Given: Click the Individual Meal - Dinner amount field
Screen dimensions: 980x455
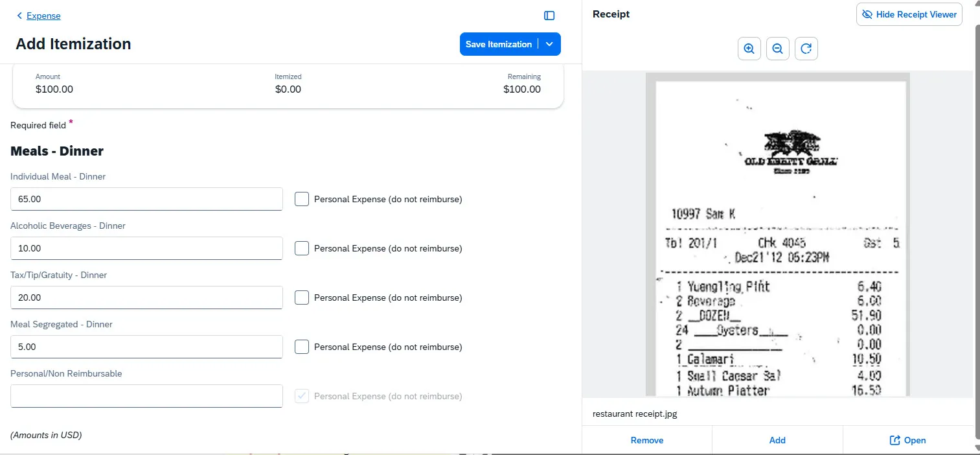Looking at the screenshot, I should (x=146, y=199).
